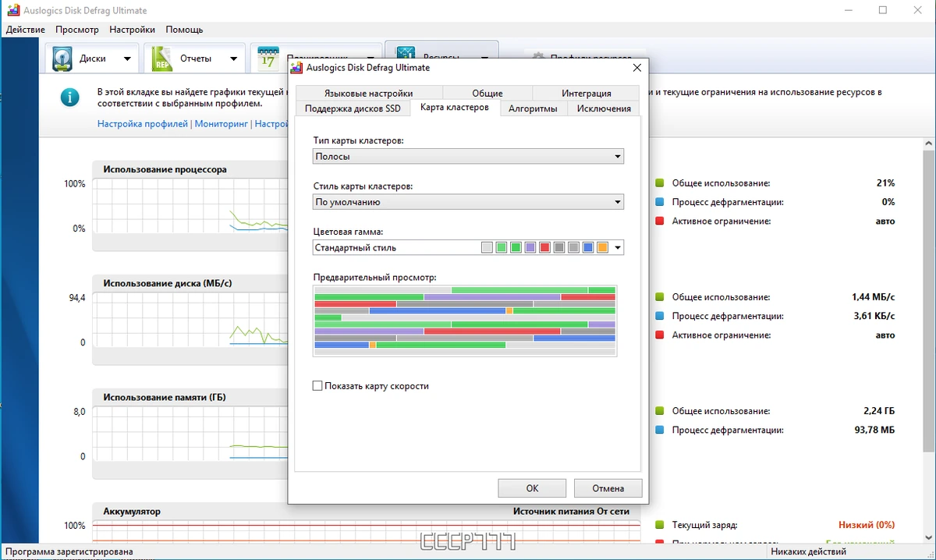Click the green legend marker for disk Общее использование
The width and height of the screenshot is (936, 560).
[x=660, y=297]
